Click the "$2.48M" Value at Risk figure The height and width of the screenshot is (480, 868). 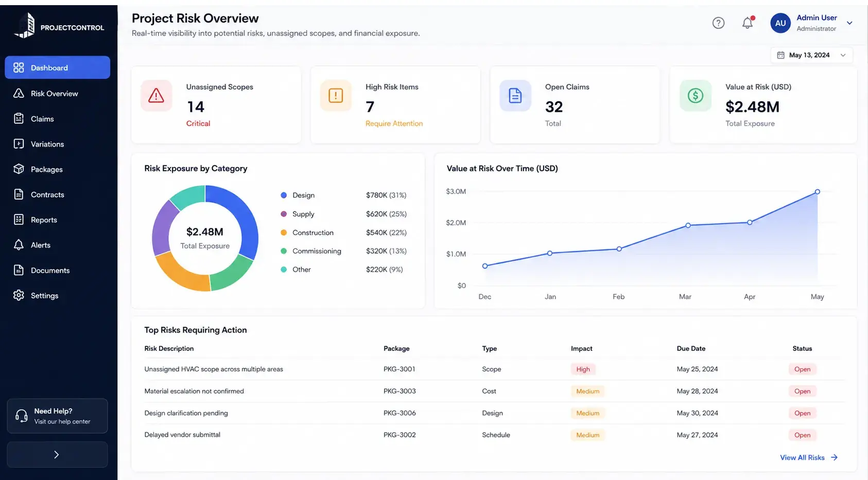point(752,107)
